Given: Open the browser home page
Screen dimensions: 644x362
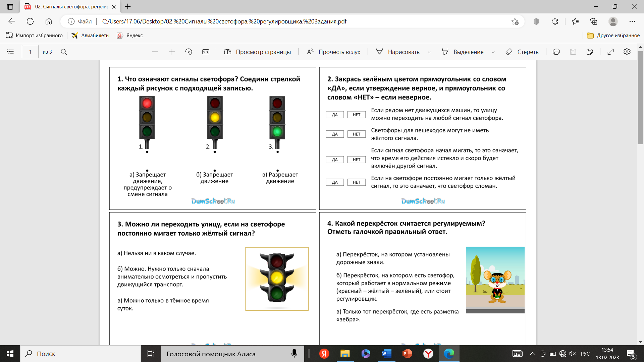Looking at the screenshot, I should click(49, 21).
